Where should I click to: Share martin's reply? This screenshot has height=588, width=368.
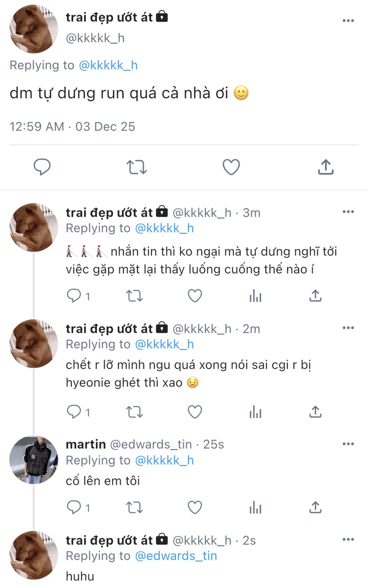tap(315, 508)
